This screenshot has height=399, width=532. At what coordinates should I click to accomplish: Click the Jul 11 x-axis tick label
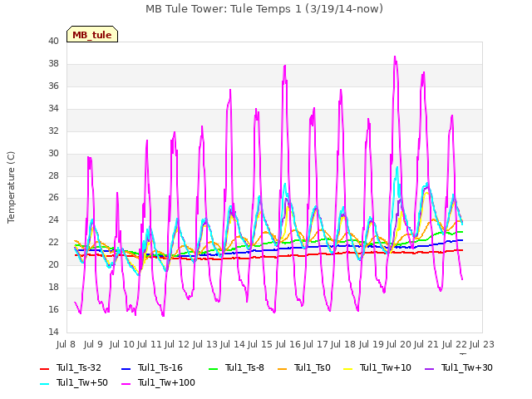coord(150,344)
